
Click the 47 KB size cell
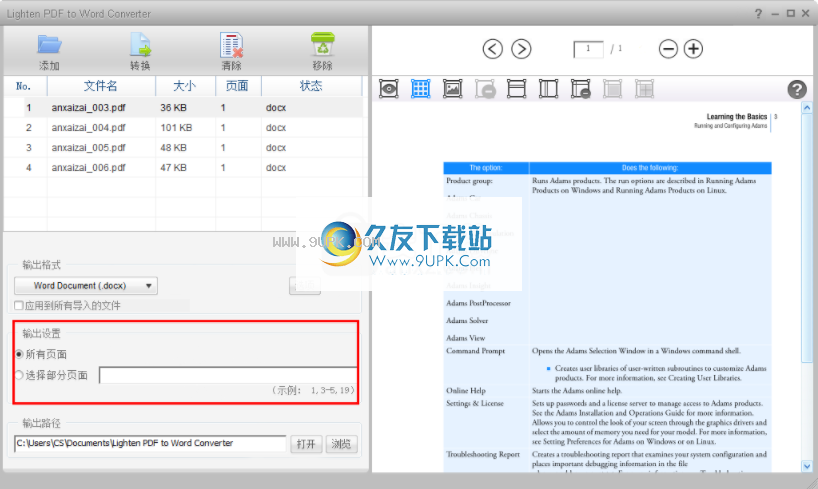click(174, 168)
